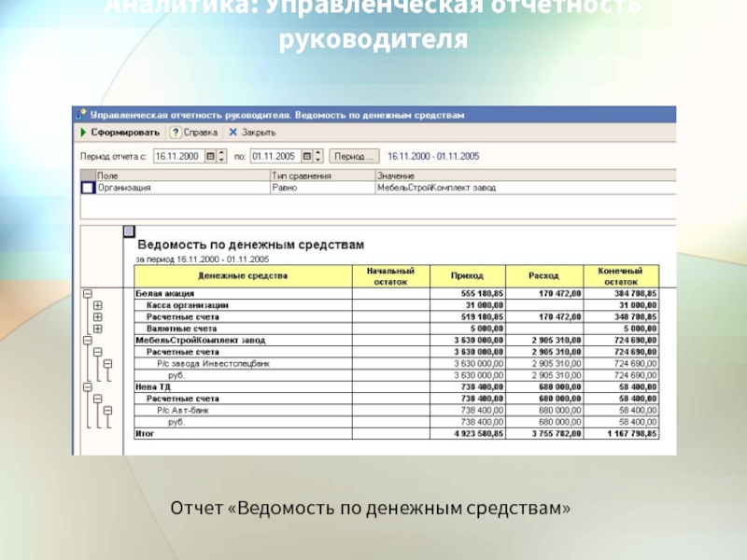The height and width of the screenshot is (560, 747).
Task: Collapse the Р/с завода Инвестспецбанк row
Action: 107,364
